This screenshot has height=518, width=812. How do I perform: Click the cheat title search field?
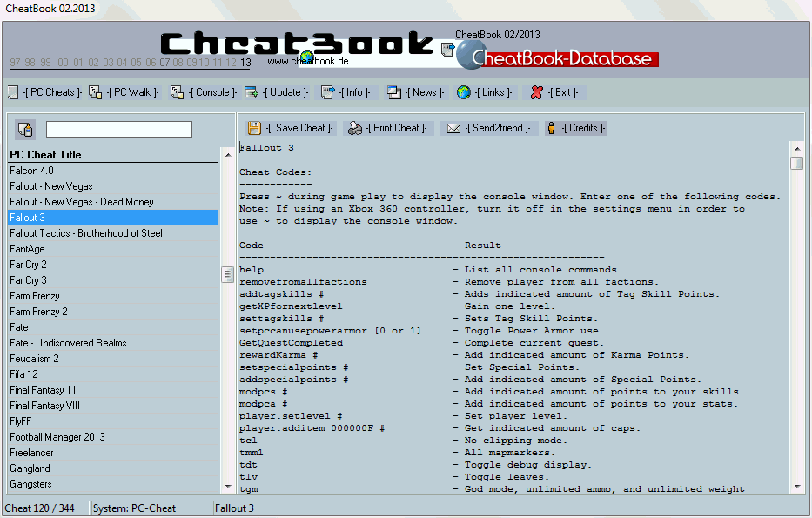tap(119, 130)
